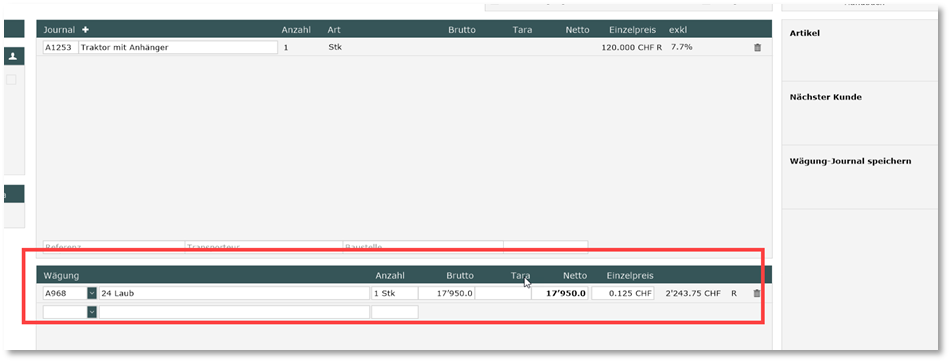Click the A1253 journal code field
This screenshot has width=951, height=363.
pos(61,47)
